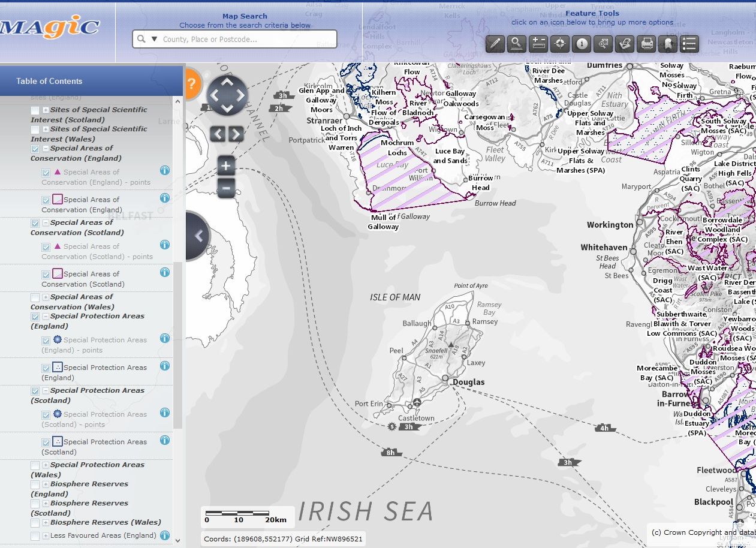Zoom out with the minus button
756x548 pixels.
tap(225, 188)
